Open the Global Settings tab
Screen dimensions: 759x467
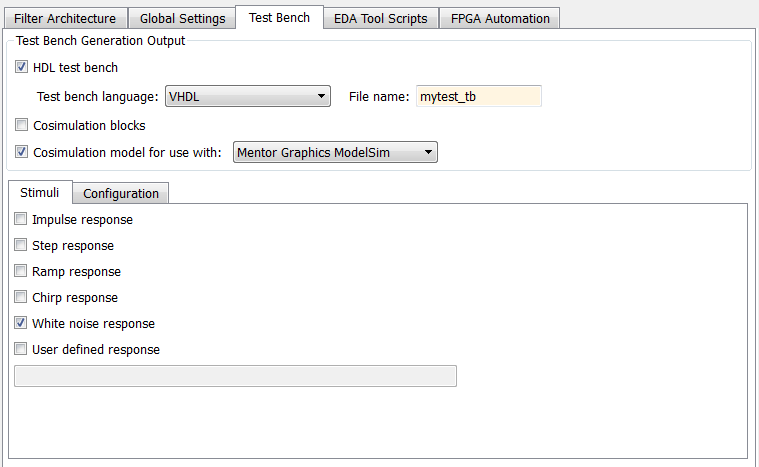[x=182, y=18]
